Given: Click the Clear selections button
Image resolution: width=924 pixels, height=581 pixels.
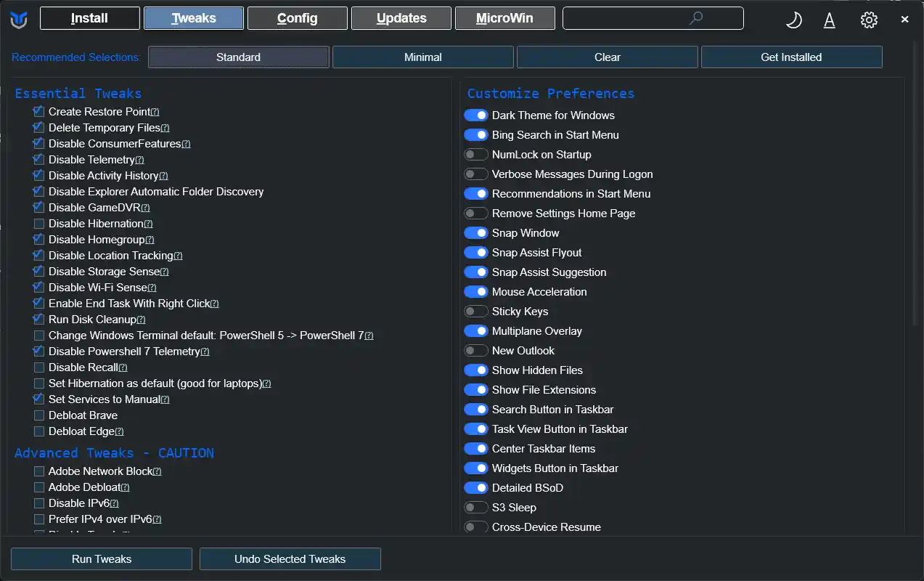Looking at the screenshot, I should click(608, 57).
